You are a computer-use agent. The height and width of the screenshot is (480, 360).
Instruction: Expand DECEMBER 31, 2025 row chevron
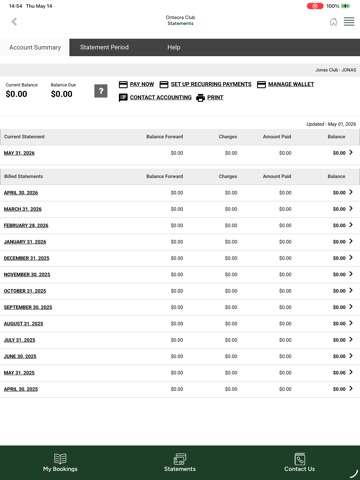351,257
